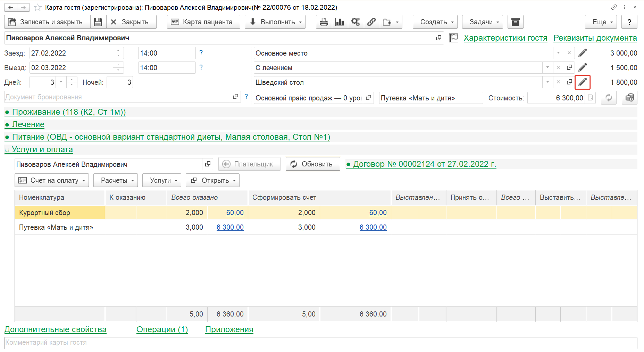Open the bar chart reports icon
Screen dimensions: 644x352
pyautogui.click(x=340, y=22)
